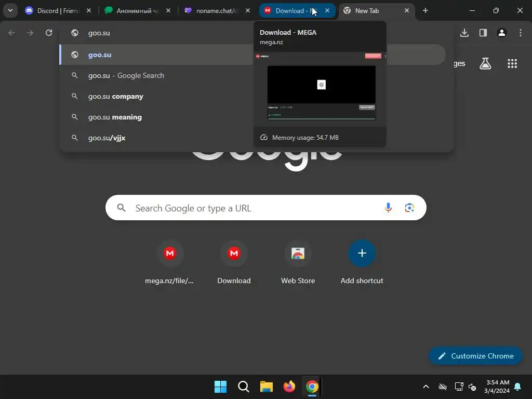Click the Chrome taskbar icon
Viewport: 532px width, 399px height.
(312, 387)
